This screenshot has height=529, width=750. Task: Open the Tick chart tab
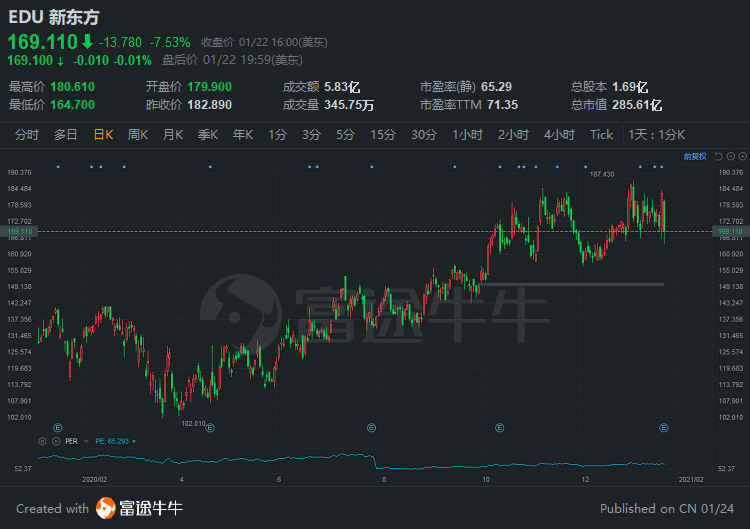[601, 135]
